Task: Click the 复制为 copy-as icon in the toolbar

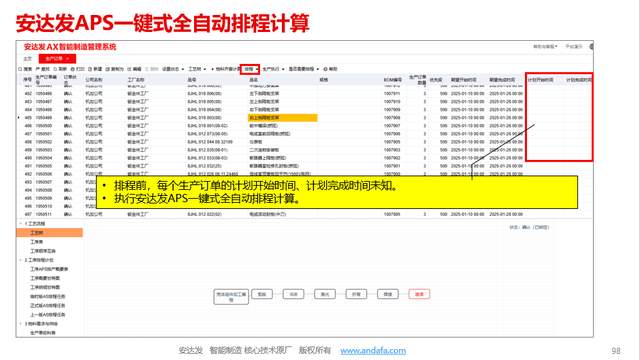Action: tap(108, 69)
